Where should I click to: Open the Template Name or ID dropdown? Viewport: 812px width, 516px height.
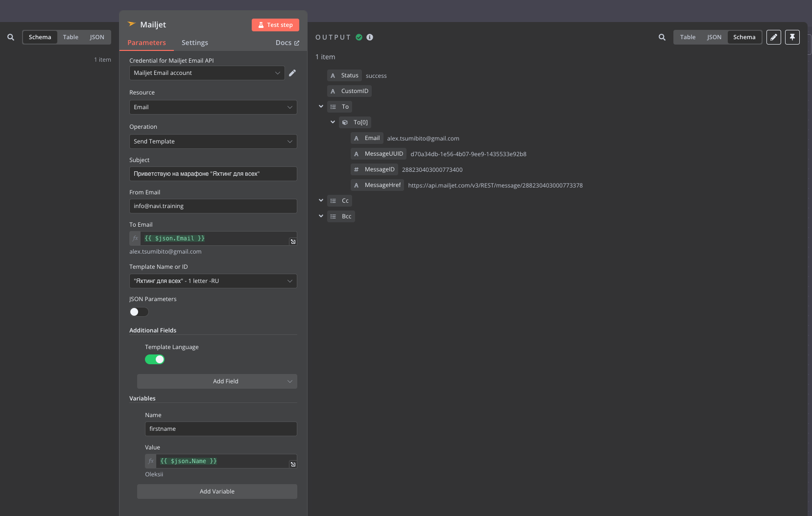213,281
